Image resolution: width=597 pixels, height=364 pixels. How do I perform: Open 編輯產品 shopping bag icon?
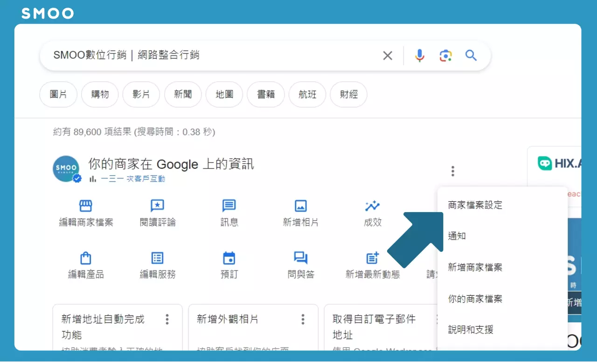[86, 258]
